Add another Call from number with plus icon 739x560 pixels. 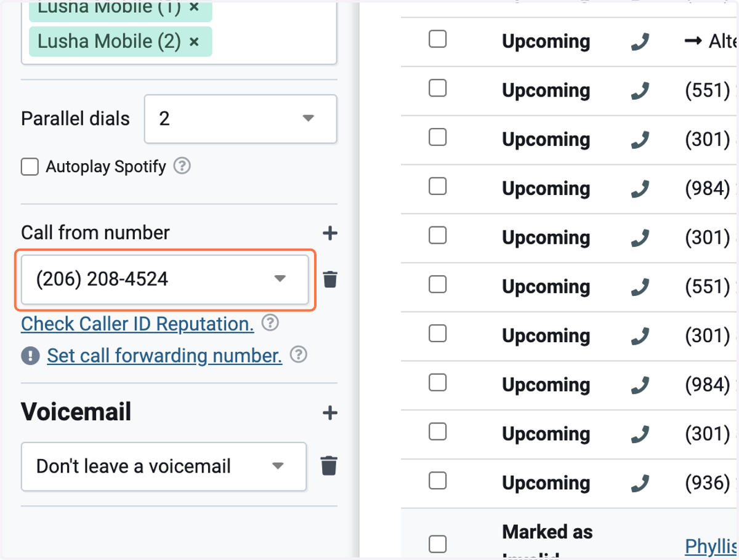coord(330,233)
